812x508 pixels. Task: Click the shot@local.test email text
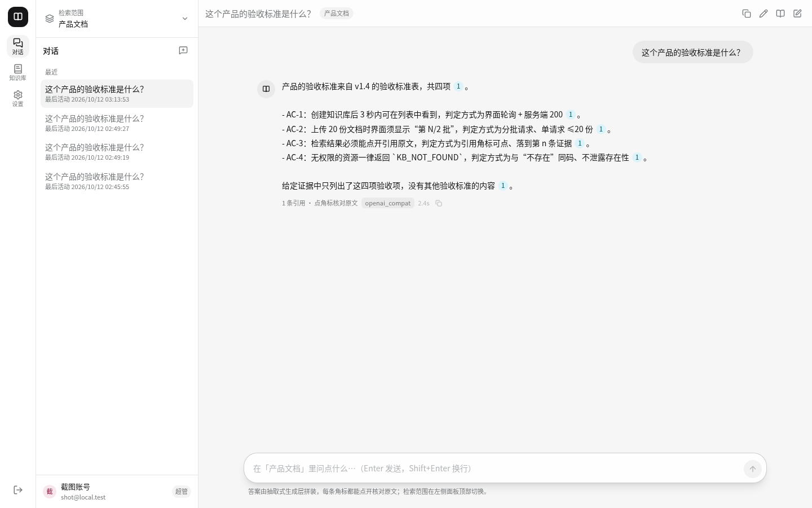click(83, 497)
